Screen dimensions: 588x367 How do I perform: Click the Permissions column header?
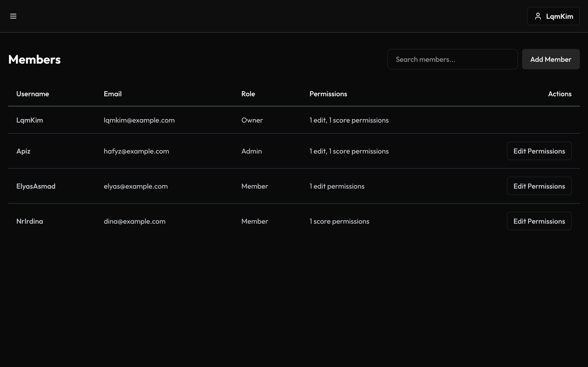tap(328, 94)
